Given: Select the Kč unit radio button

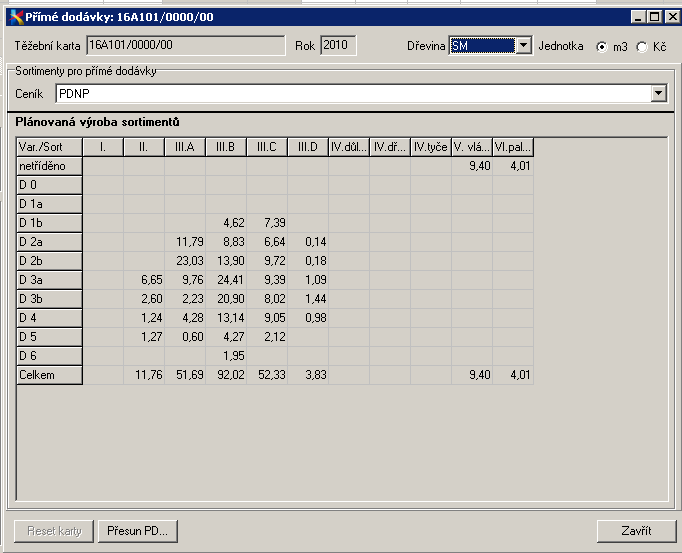Looking at the screenshot, I should 642,47.
